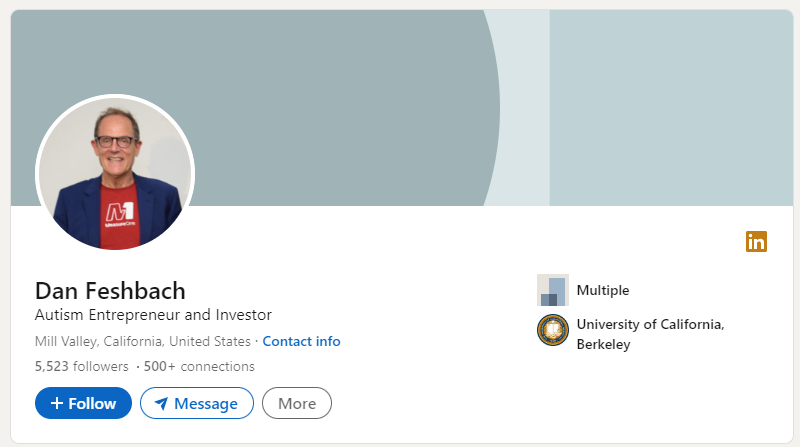800x447 pixels.
Task: Click the Multiple current positions label
Action: [603, 290]
